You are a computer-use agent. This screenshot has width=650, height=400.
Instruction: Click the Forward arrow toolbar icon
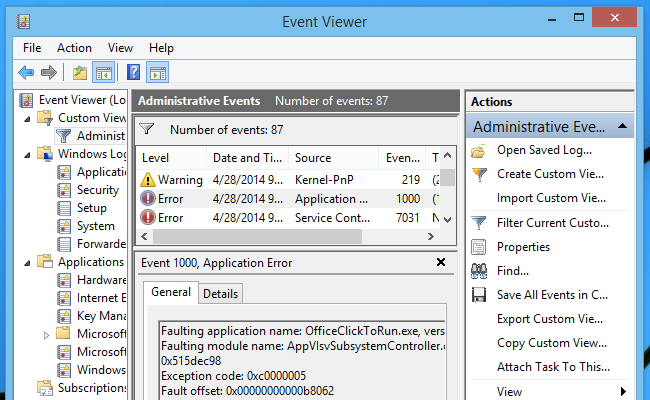[x=49, y=73]
